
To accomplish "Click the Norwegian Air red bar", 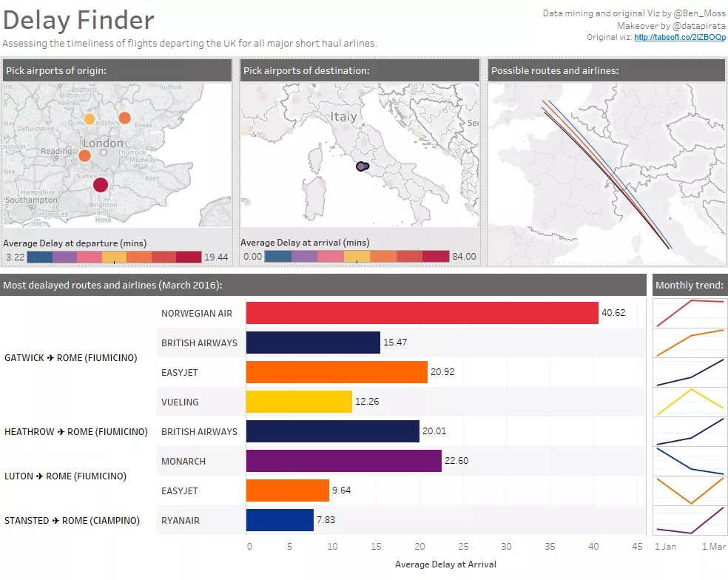I will [422, 313].
